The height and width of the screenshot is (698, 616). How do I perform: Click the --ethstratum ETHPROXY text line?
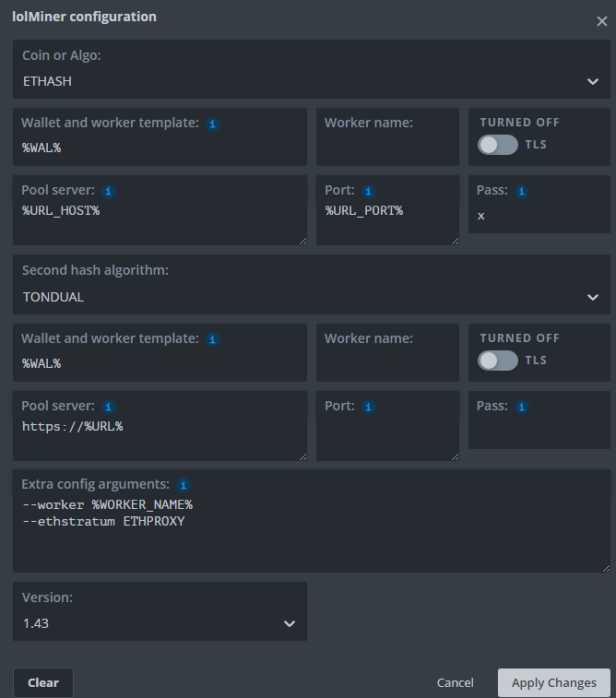click(x=103, y=521)
